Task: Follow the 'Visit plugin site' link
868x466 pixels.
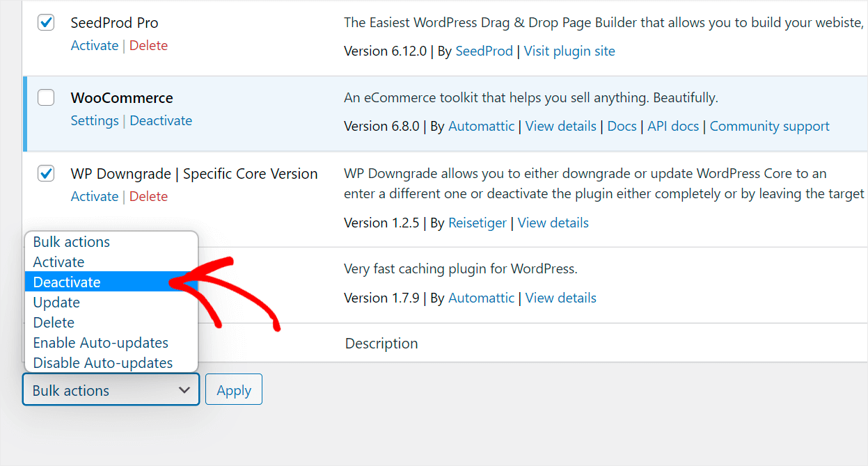Action: pos(569,51)
